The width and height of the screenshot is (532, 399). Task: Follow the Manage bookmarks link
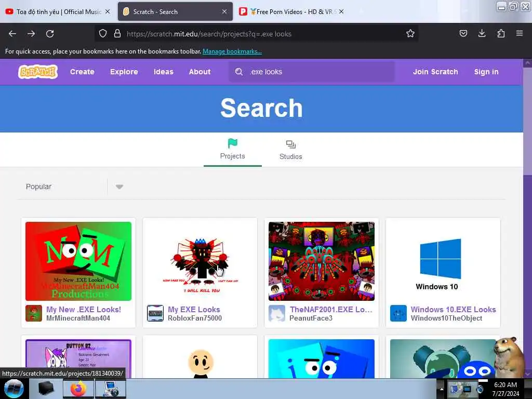click(232, 51)
